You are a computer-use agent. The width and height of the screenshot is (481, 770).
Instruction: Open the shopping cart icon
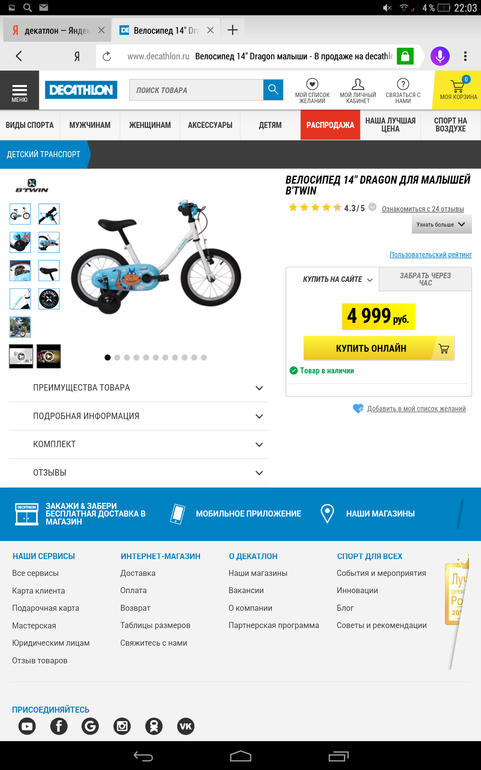coord(458,86)
